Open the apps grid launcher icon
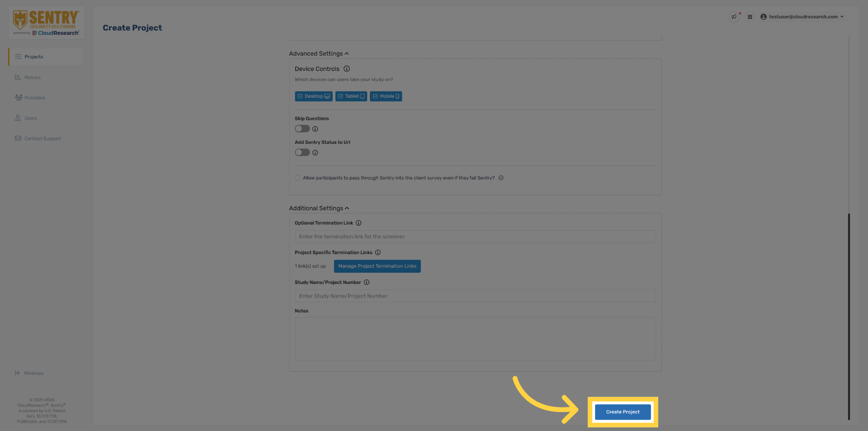868x431 pixels. pyautogui.click(x=750, y=17)
